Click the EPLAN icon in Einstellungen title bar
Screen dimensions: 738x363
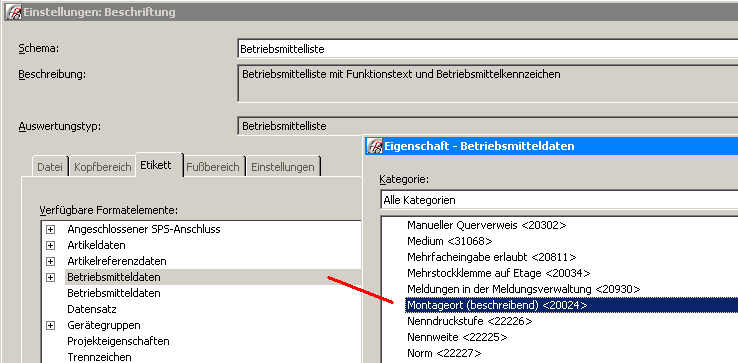click(14, 12)
